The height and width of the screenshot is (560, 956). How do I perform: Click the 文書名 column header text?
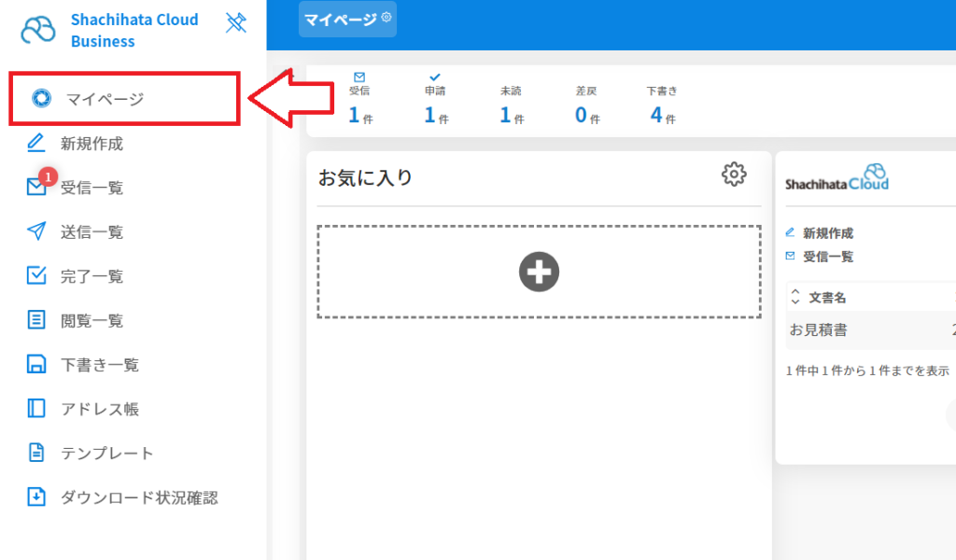(827, 298)
